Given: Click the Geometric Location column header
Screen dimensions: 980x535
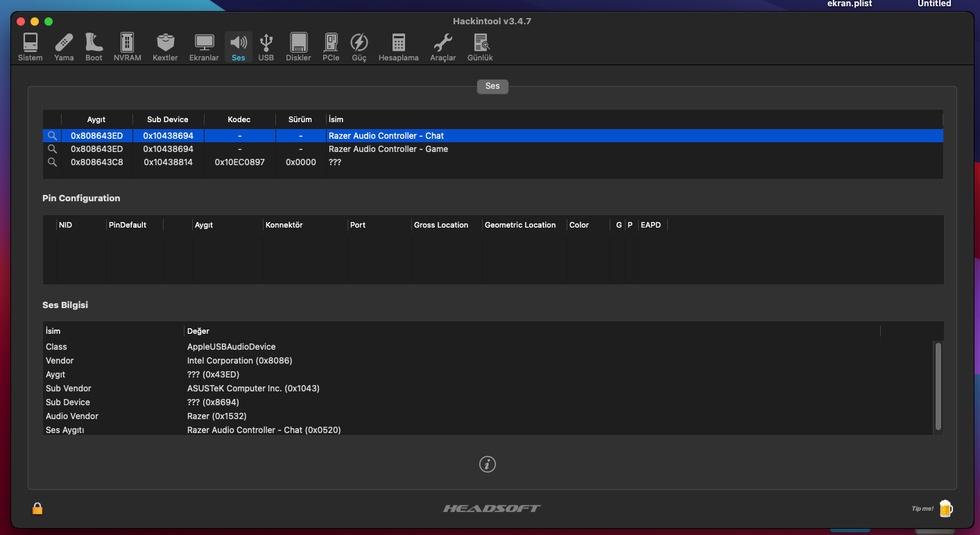Looking at the screenshot, I should coord(520,225).
